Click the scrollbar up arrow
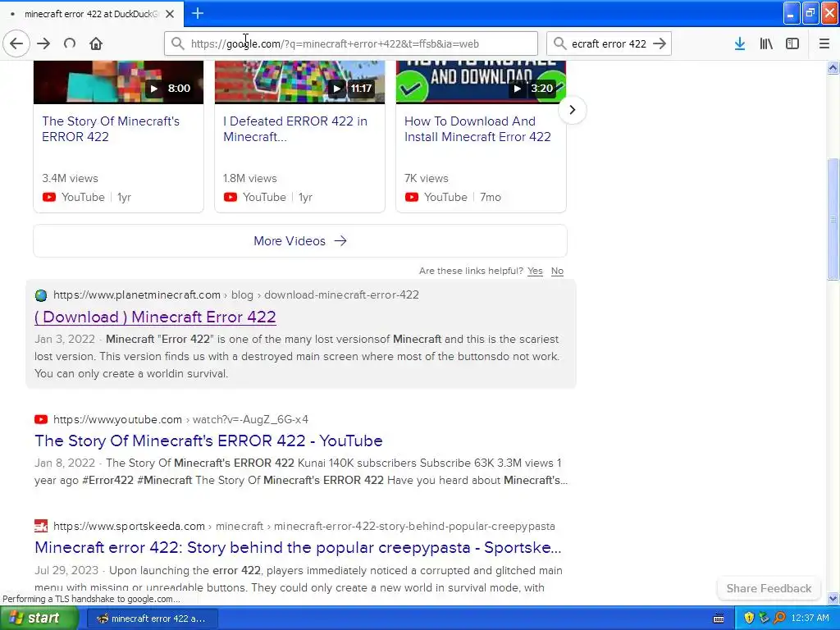The image size is (840, 630). tap(833, 67)
